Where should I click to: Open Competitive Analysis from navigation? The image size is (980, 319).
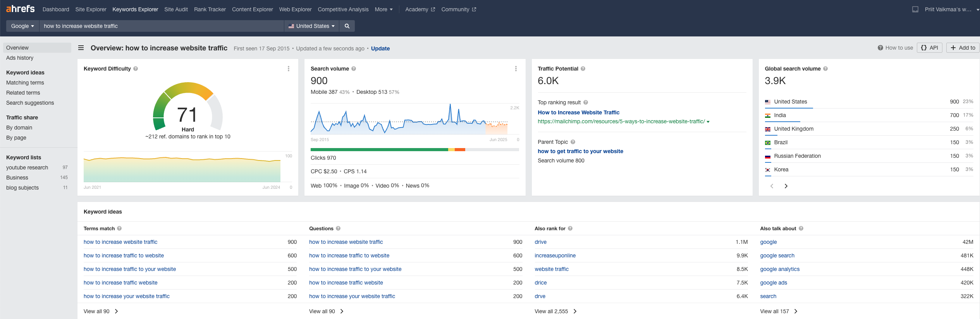(343, 9)
